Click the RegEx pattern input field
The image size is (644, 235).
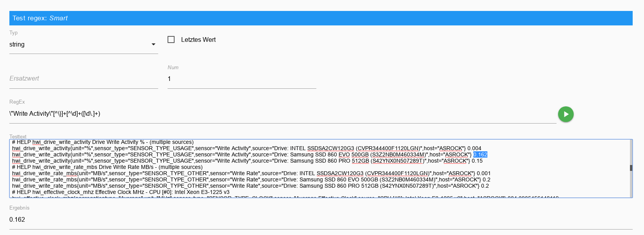point(283,114)
